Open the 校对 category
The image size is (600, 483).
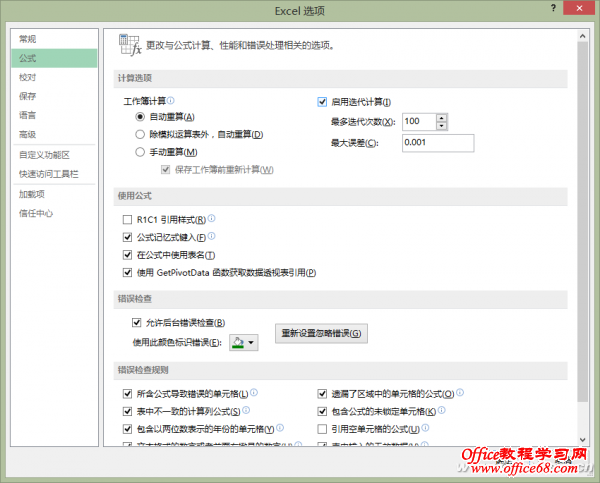point(54,77)
